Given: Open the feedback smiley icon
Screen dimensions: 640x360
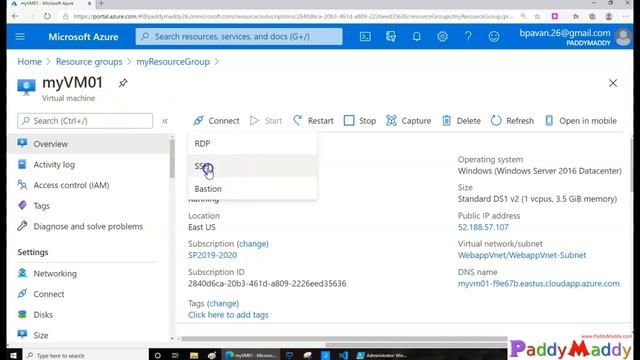Looking at the screenshot, I should pyautogui.click(x=494, y=37).
